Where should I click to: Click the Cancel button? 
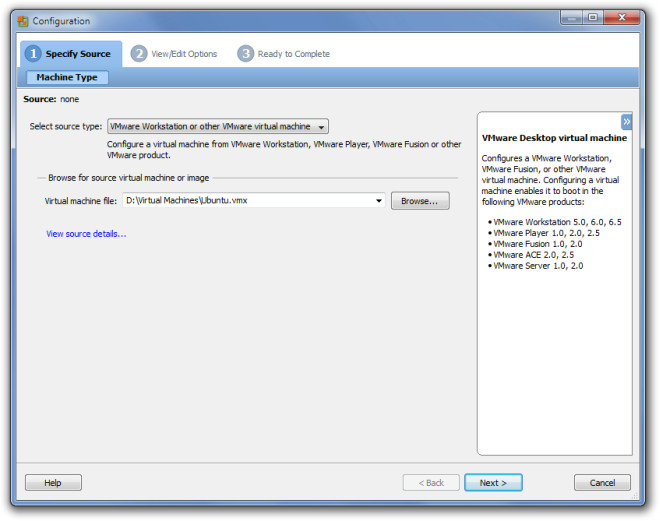point(602,483)
